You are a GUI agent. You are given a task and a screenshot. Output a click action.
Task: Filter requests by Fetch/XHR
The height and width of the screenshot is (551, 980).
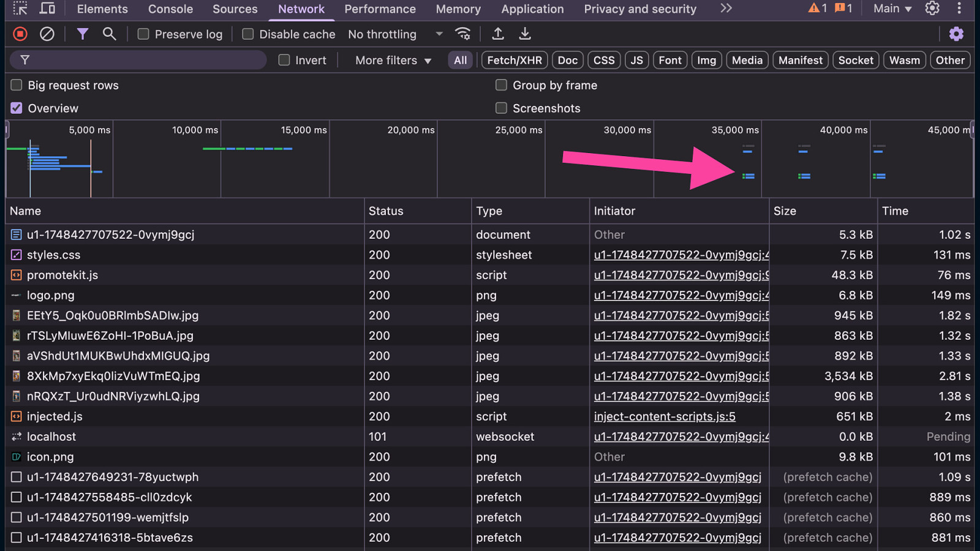point(514,60)
